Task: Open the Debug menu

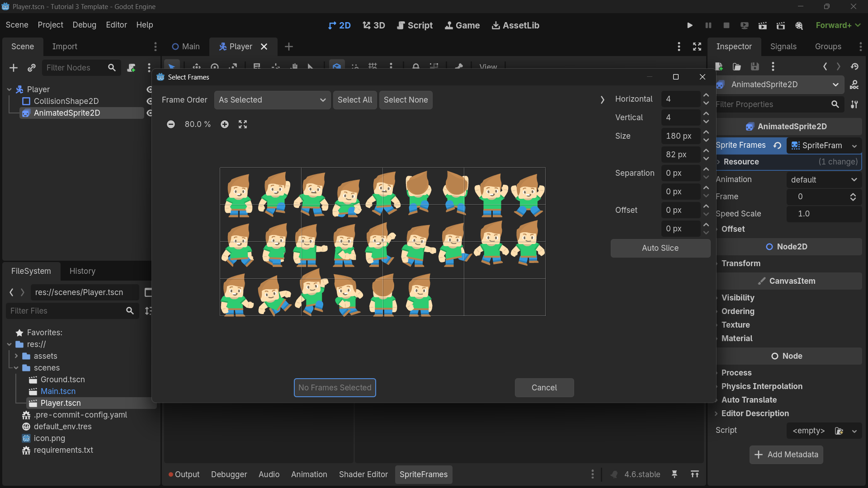Action: [x=84, y=25]
